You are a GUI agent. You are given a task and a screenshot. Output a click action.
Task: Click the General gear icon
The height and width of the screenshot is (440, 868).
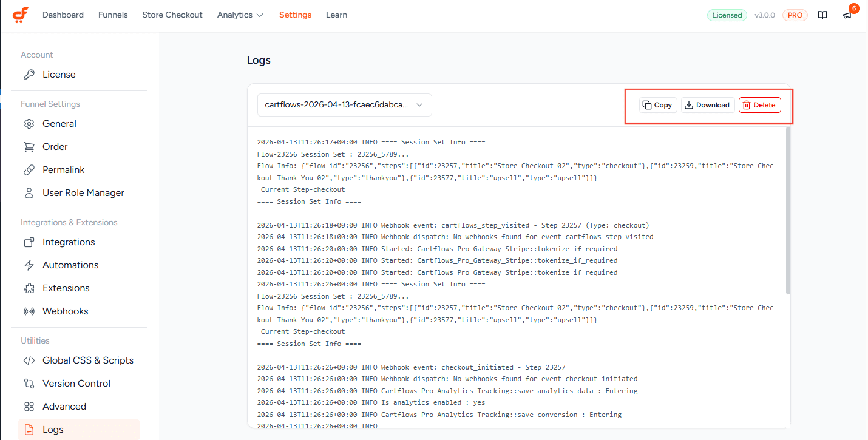29,124
